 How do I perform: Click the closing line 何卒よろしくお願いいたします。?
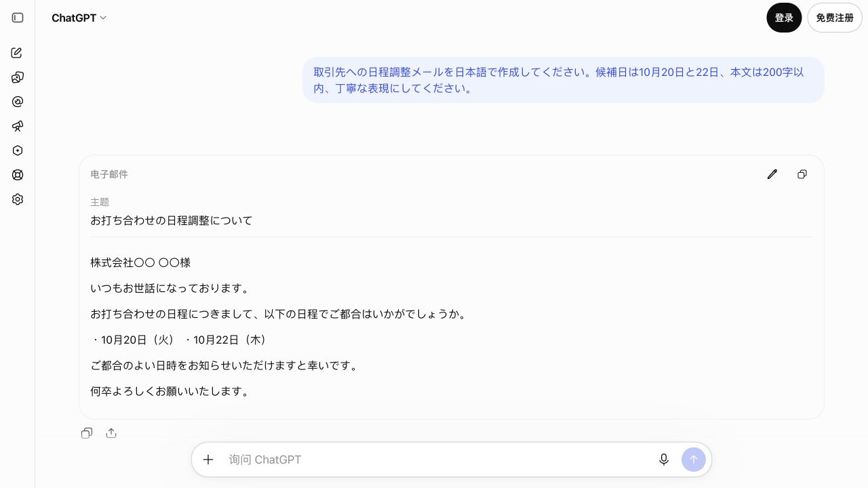click(x=172, y=391)
